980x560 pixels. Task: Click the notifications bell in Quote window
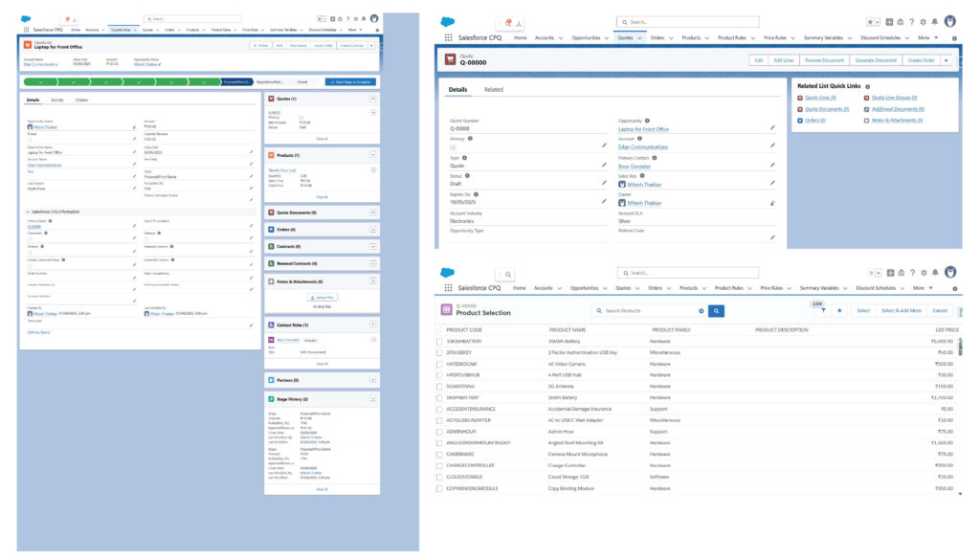pyautogui.click(x=934, y=22)
